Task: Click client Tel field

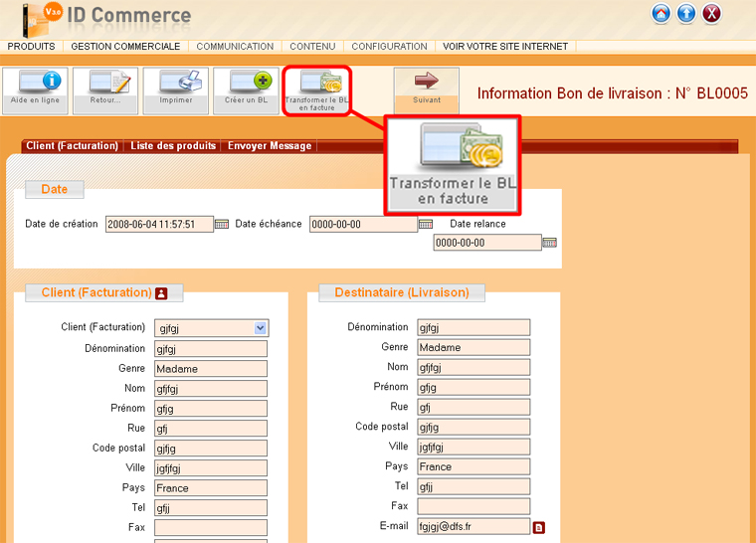Action: click(x=211, y=508)
